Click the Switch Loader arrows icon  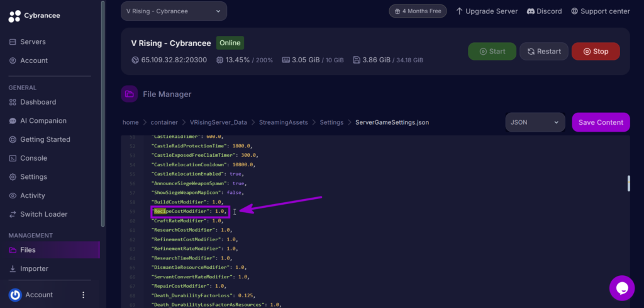point(13,214)
